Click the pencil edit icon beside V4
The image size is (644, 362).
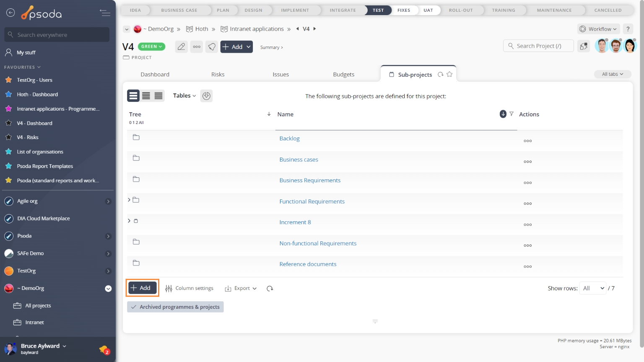pos(181,47)
